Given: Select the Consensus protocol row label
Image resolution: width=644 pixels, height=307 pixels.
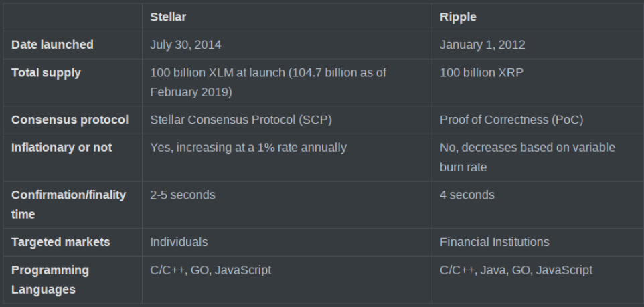Looking at the screenshot, I should click(x=70, y=120).
